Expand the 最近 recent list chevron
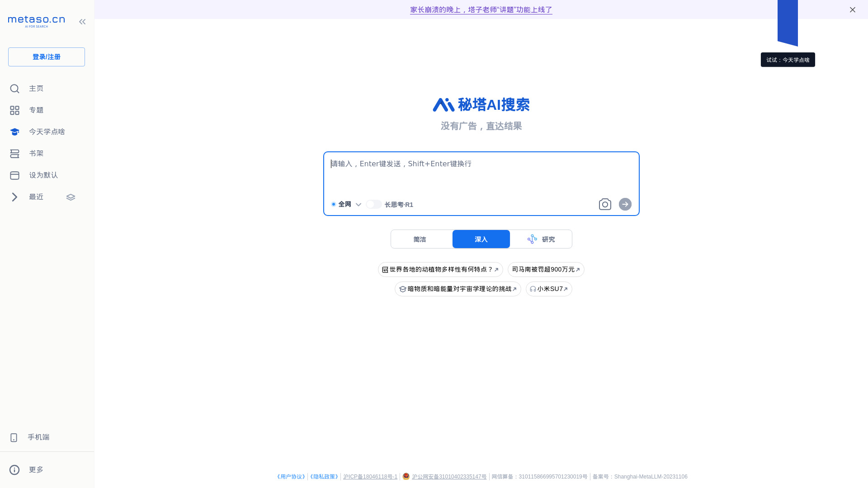Image resolution: width=868 pixels, height=488 pixels. pos(14,197)
